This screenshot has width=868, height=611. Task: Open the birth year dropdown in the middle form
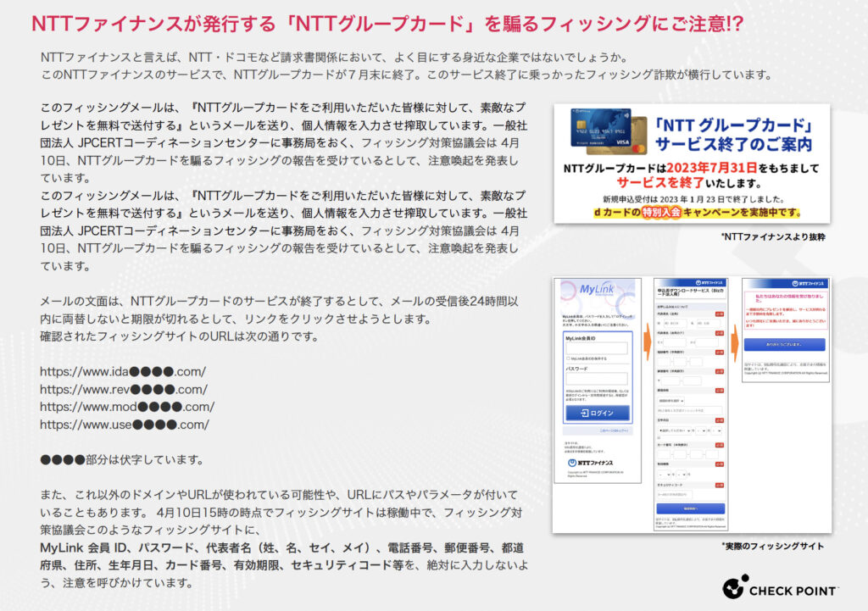[x=674, y=430]
